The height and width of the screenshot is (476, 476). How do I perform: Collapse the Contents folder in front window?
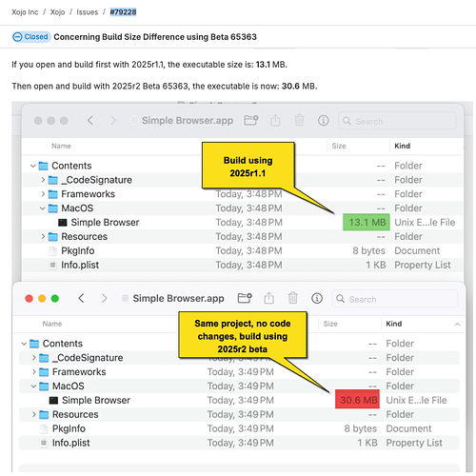(24, 344)
